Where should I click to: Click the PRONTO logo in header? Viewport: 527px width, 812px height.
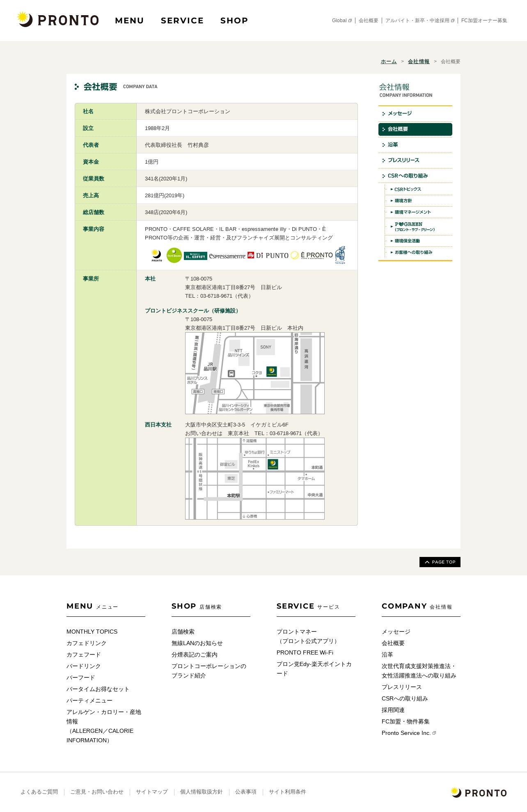tap(58, 19)
